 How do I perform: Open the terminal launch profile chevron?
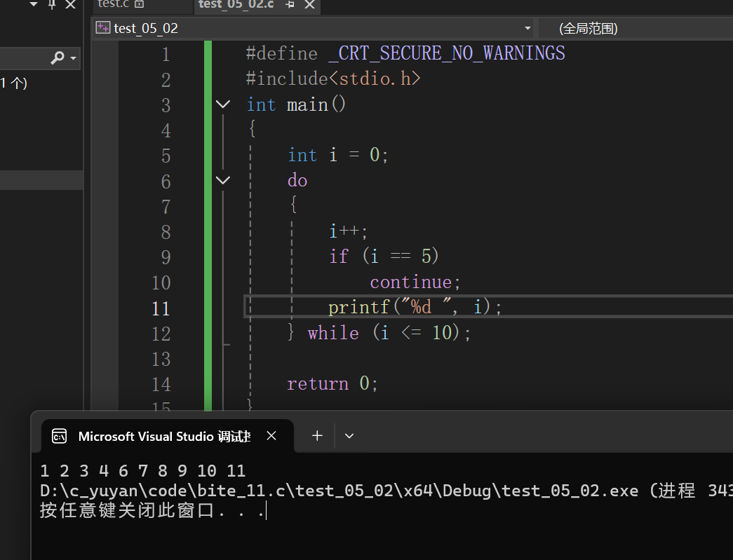(349, 435)
